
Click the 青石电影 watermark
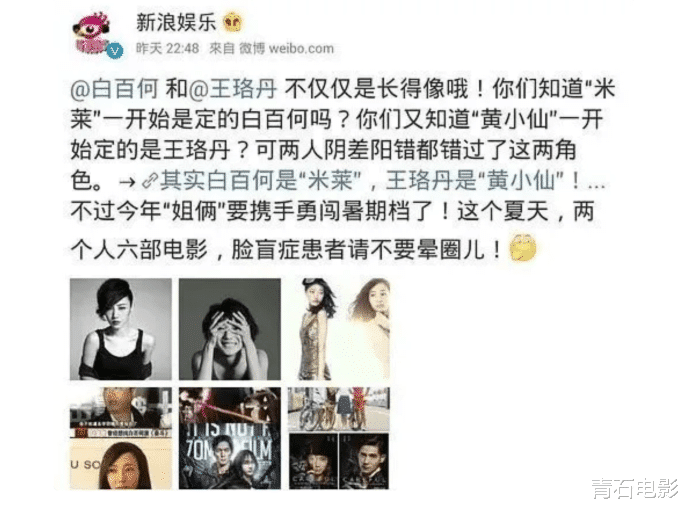pos(635,488)
